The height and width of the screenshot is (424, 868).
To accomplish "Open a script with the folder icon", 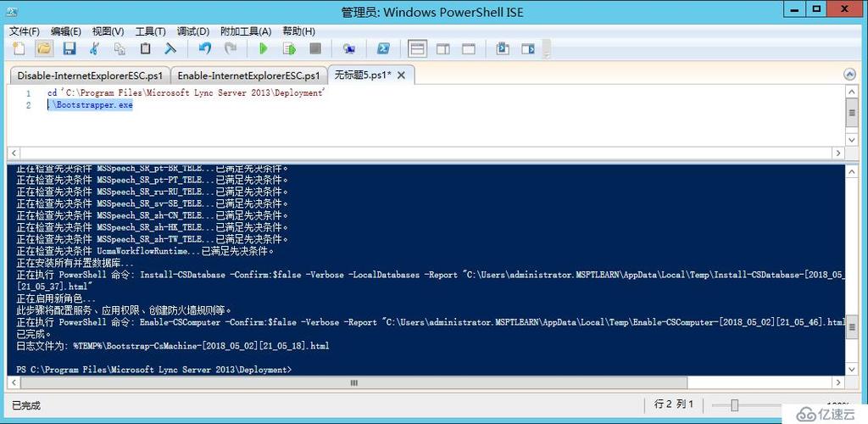I will [44, 48].
